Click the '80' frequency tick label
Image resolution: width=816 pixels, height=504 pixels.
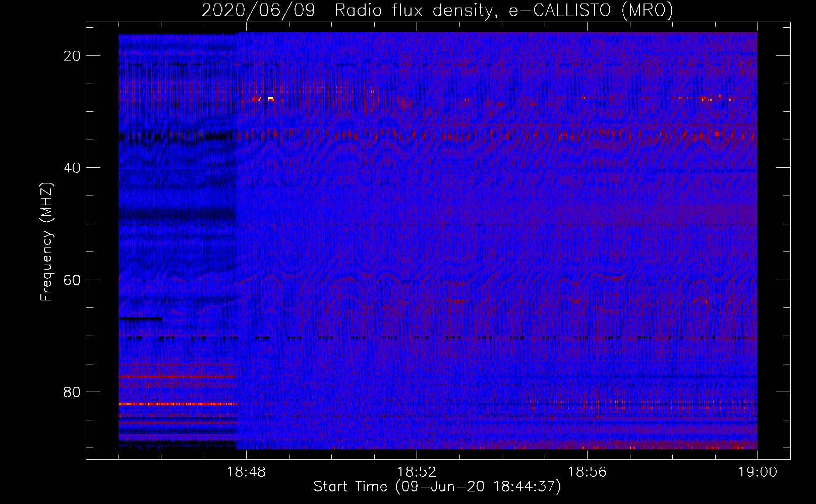pos(72,392)
